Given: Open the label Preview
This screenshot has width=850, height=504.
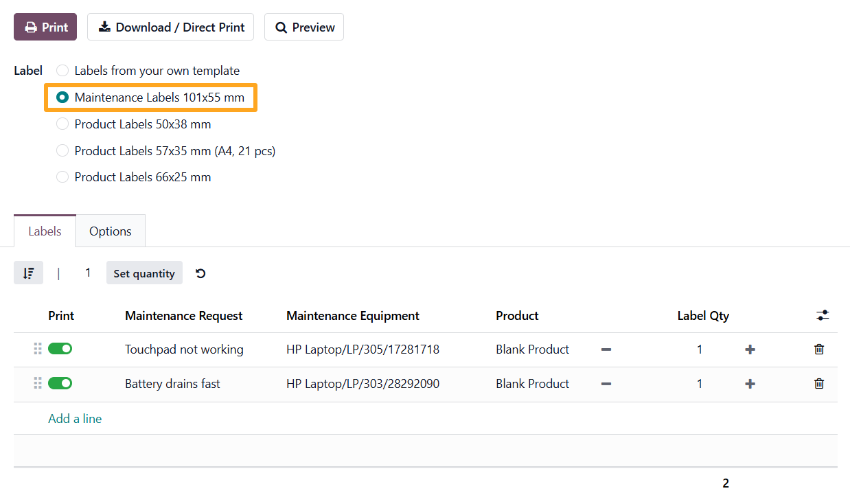Looking at the screenshot, I should tap(304, 27).
